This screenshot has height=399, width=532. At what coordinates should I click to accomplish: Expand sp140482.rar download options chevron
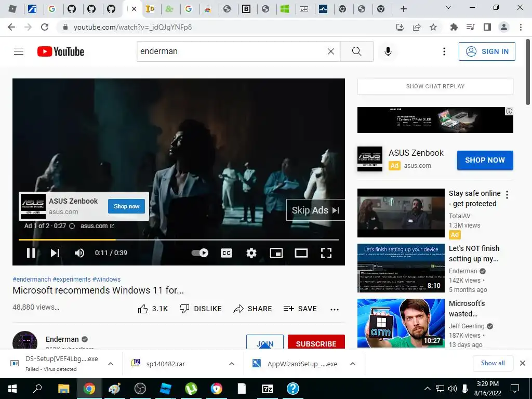[232, 364]
